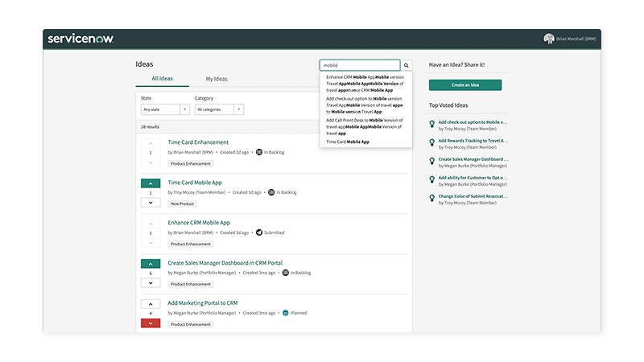The width and height of the screenshot is (644, 362).
Task: Click lightbulb icon beside Add Rewards Tracking idea
Action: click(431, 142)
